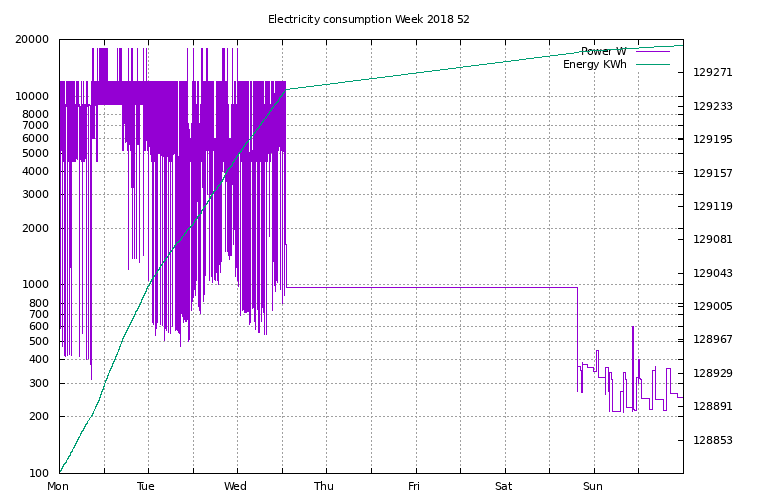Viewport: 768px width, 500px height.
Task: Click the '8000' left axis value
Action: coord(35,114)
